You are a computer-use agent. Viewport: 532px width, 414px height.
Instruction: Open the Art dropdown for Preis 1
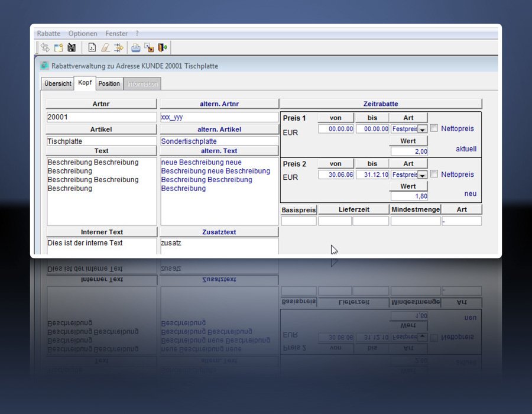click(423, 129)
